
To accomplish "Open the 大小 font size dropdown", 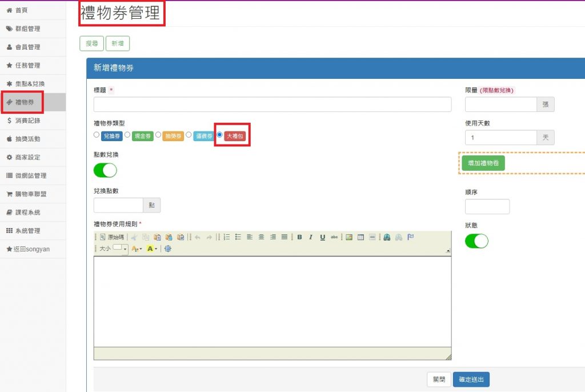I will click(x=120, y=249).
